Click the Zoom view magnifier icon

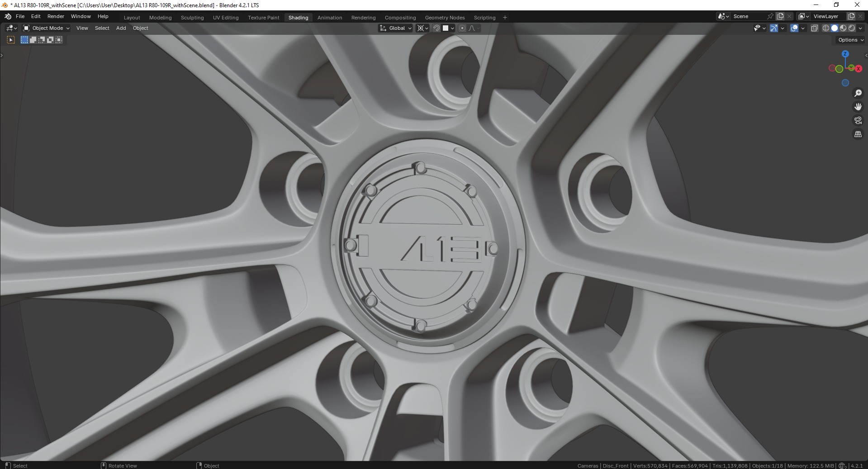coord(858,93)
